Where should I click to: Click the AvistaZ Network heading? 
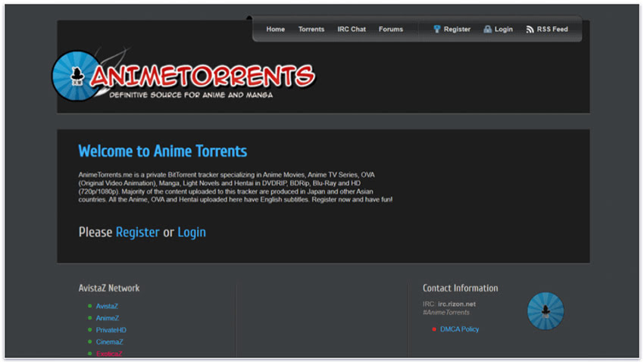[x=109, y=288]
